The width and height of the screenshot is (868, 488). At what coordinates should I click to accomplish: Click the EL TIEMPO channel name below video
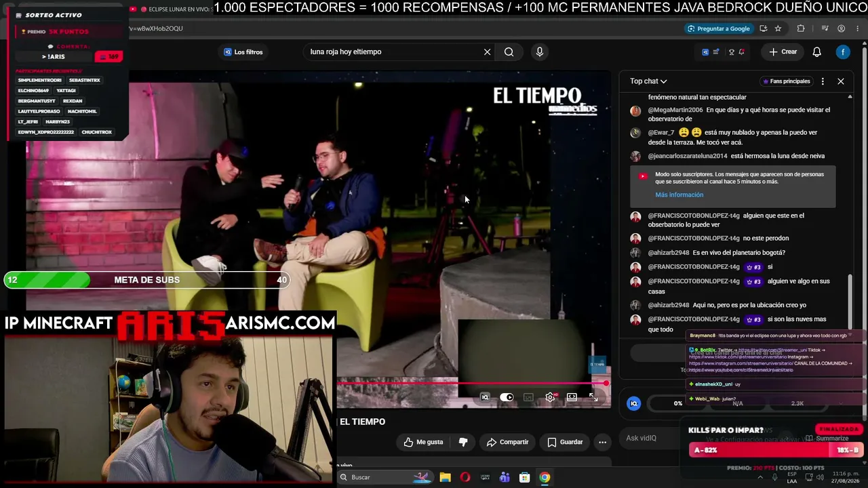[362, 422]
